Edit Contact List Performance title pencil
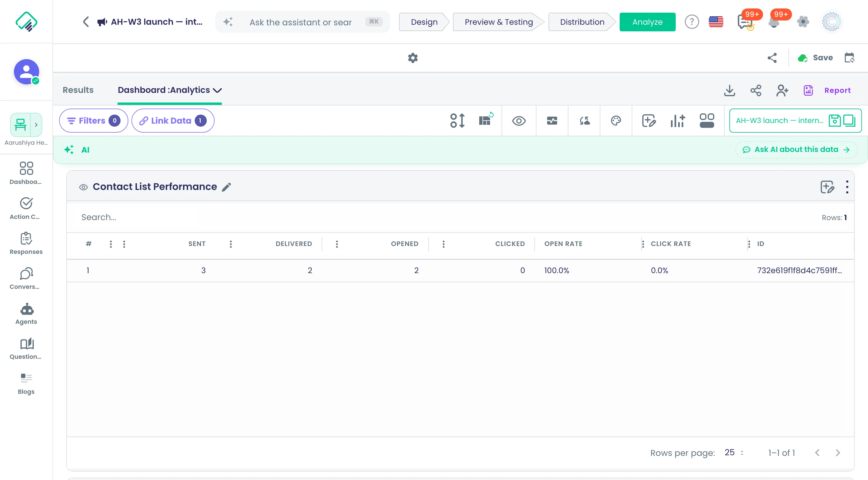The width and height of the screenshot is (868, 480). point(226,187)
